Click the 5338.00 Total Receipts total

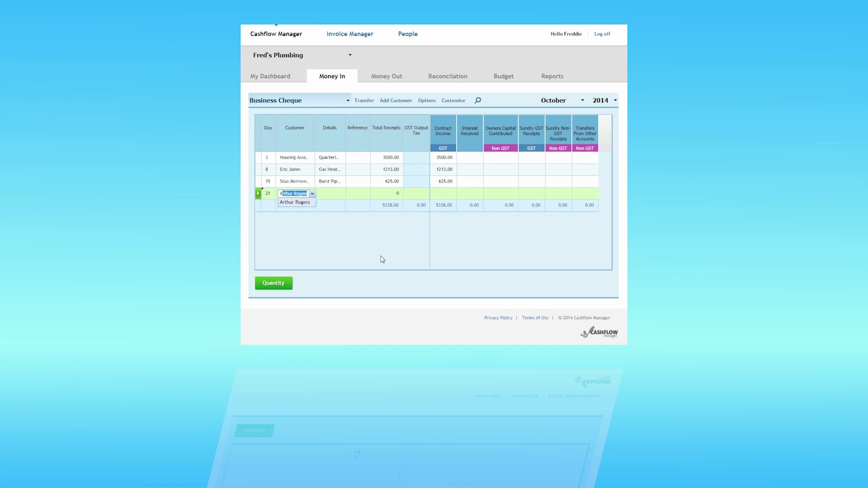pos(387,205)
